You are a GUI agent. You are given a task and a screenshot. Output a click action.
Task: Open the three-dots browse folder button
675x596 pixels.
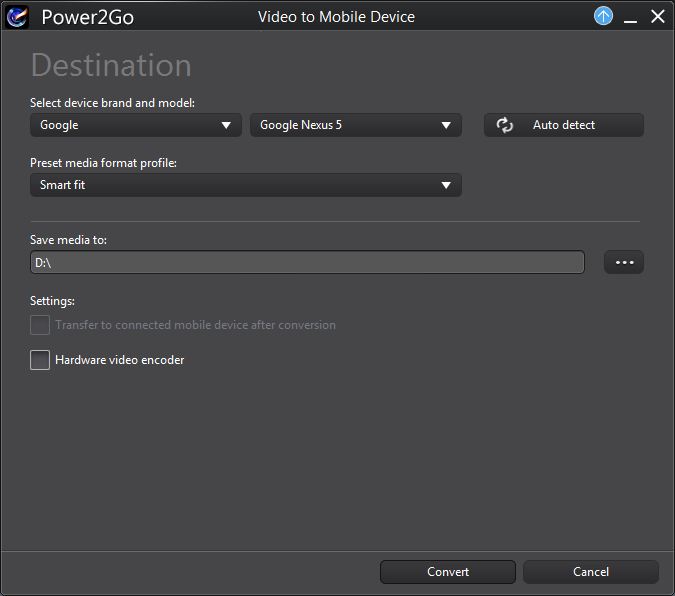point(624,262)
